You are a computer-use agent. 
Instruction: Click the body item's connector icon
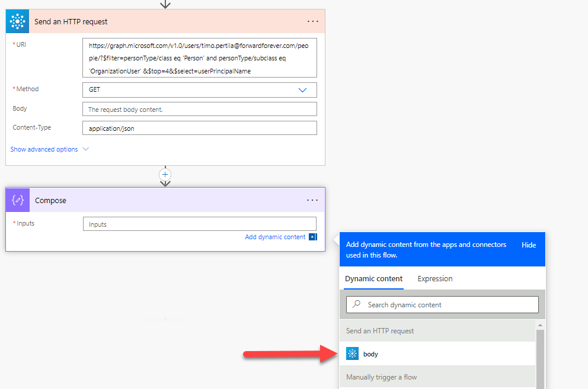tap(353, 354)
